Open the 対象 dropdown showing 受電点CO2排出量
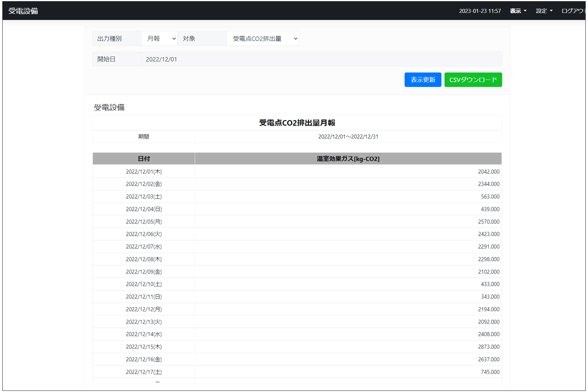588x392 pixels. (263, 38)
